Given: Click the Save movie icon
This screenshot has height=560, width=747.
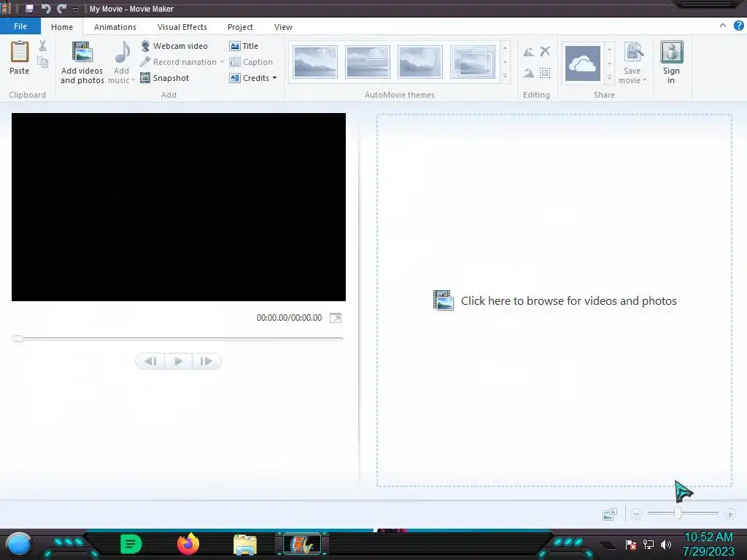Looking at the screenshot, I should point(633,52).
